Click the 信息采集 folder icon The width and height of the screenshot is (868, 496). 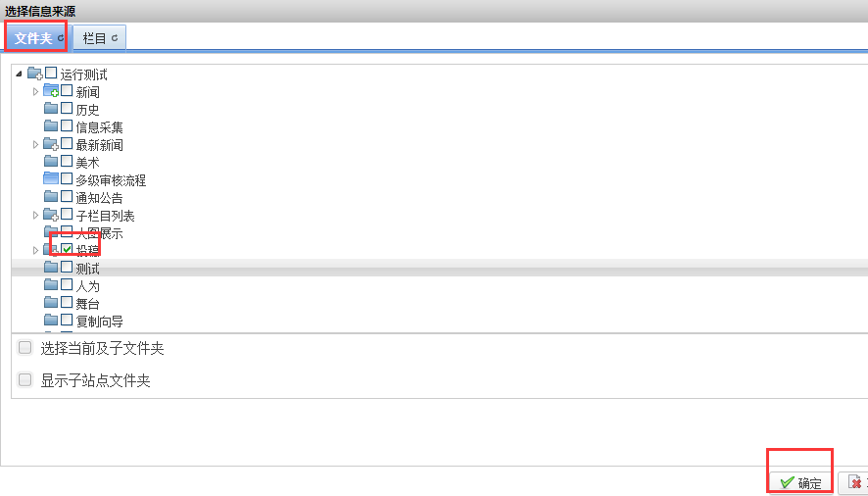[x=51, y=126]
